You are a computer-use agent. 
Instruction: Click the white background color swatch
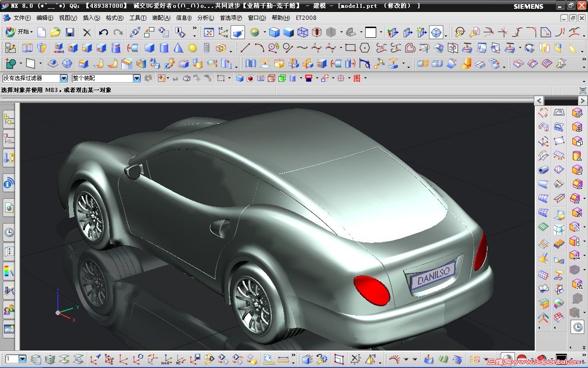[370, 32]
